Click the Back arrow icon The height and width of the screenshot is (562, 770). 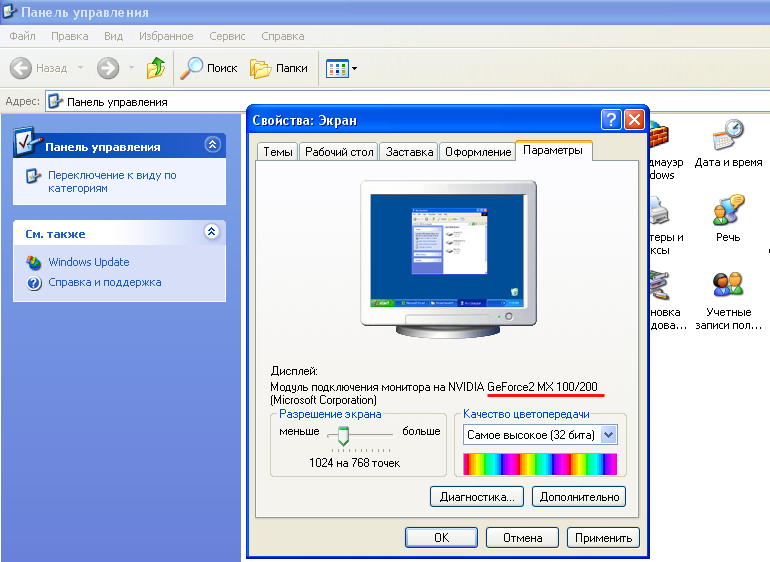point(21,68)
